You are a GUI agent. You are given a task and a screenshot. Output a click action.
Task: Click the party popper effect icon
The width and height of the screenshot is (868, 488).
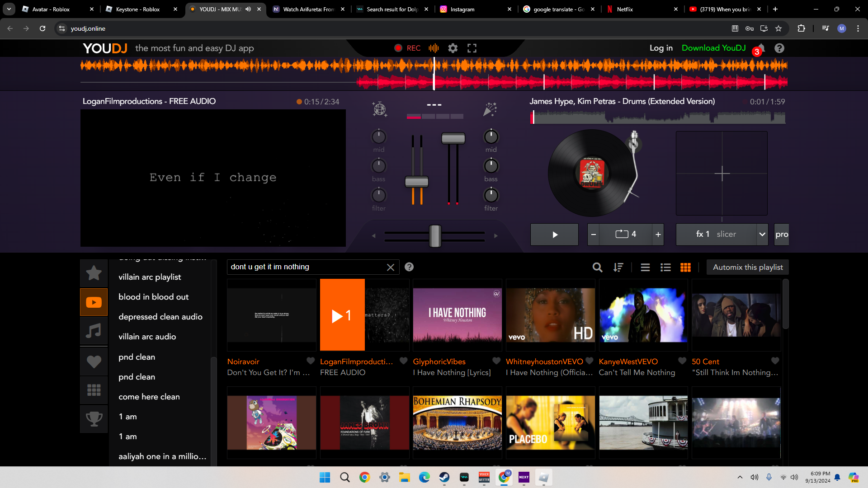[x=490, y=109]
